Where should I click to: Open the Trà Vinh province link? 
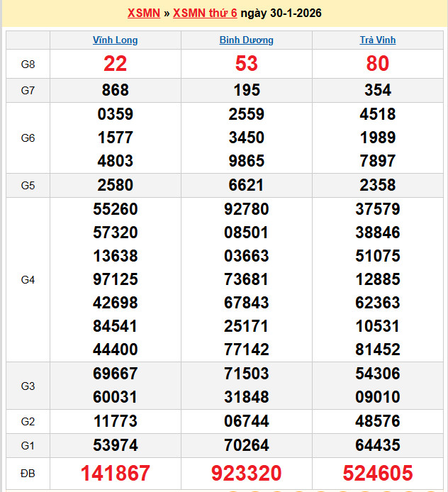(377, 40)
